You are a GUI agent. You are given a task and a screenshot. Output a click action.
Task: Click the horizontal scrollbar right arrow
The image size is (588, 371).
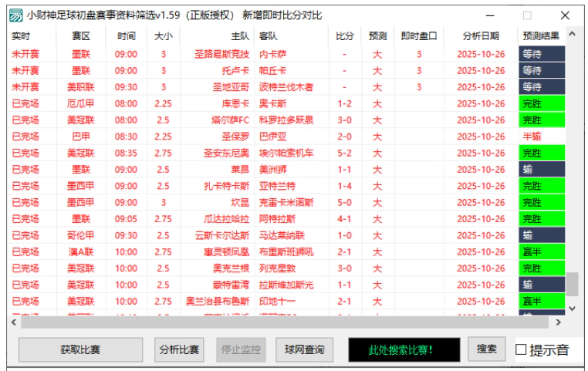[x=559, y=322]
